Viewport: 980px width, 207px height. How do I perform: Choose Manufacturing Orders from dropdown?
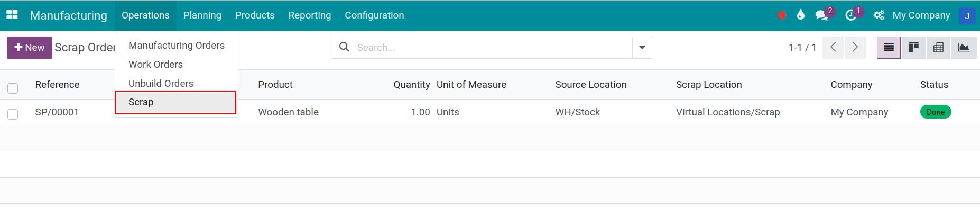(177, 46)
